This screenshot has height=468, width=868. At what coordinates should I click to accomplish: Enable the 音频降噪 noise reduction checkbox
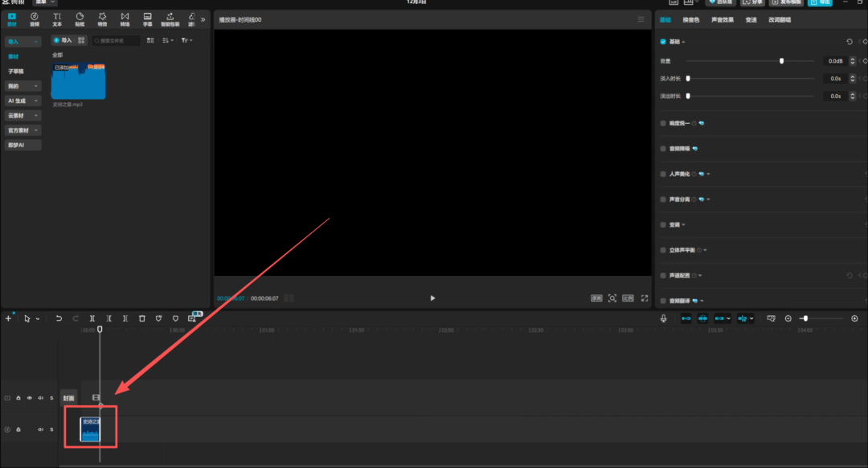pos(663,149)
